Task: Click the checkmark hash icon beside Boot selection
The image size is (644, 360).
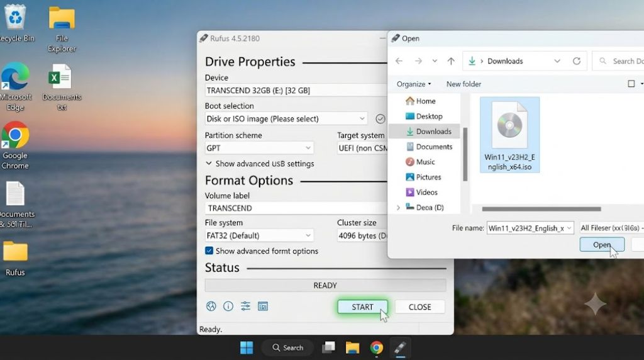Action: pyautogui.click(x=380, y=119)
